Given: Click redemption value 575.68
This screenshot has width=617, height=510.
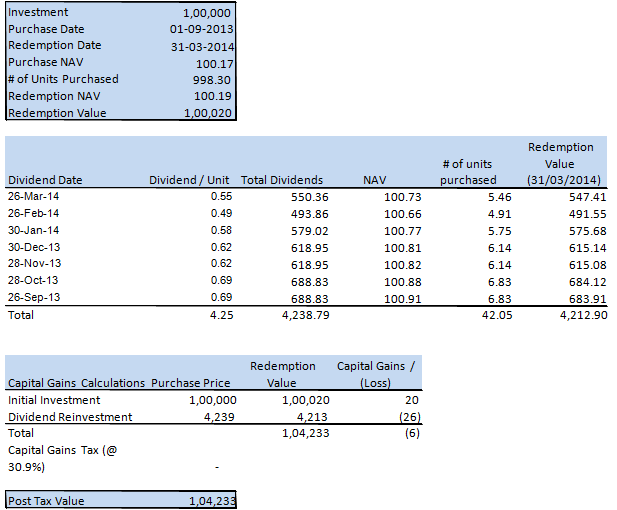Looking at the screenshot, I should (587, 231).
